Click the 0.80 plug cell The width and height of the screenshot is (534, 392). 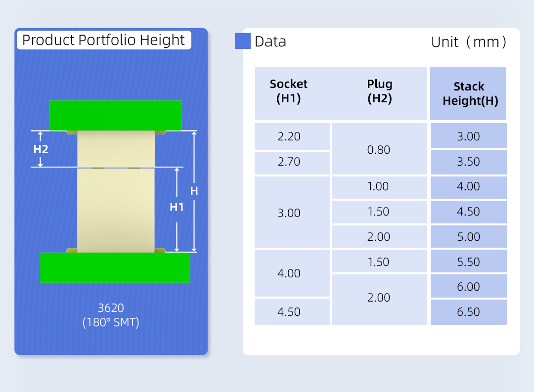tap(379, 149)
